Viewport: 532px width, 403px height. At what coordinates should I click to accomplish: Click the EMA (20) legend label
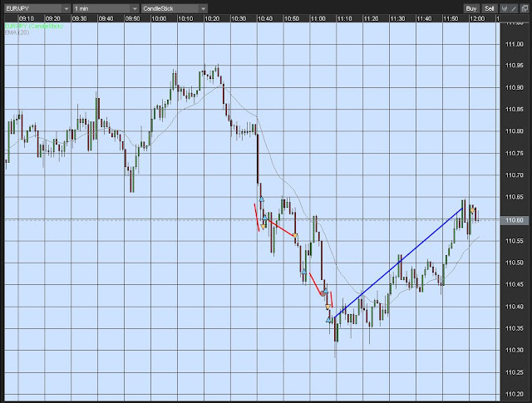(17, 32)
